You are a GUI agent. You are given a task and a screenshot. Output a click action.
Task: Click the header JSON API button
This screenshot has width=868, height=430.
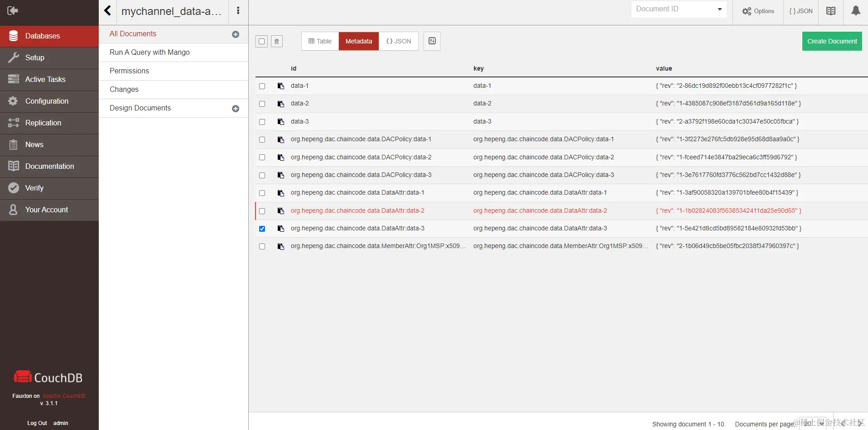[x=801, y=11]
